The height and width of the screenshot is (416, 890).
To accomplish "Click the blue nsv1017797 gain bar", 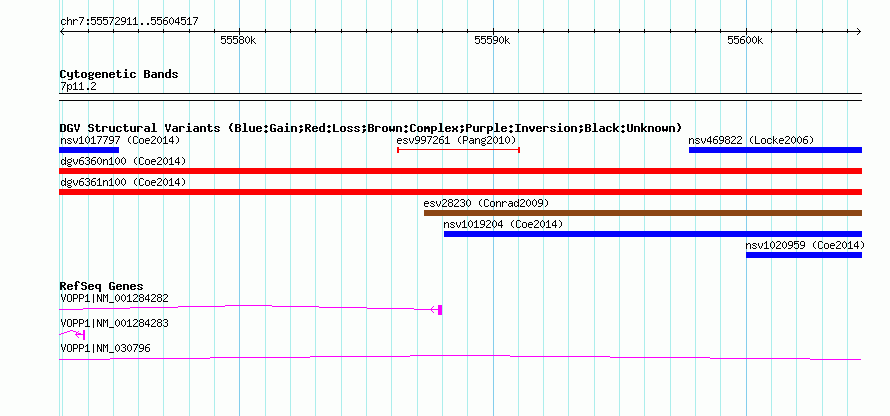I will point(89,150).
